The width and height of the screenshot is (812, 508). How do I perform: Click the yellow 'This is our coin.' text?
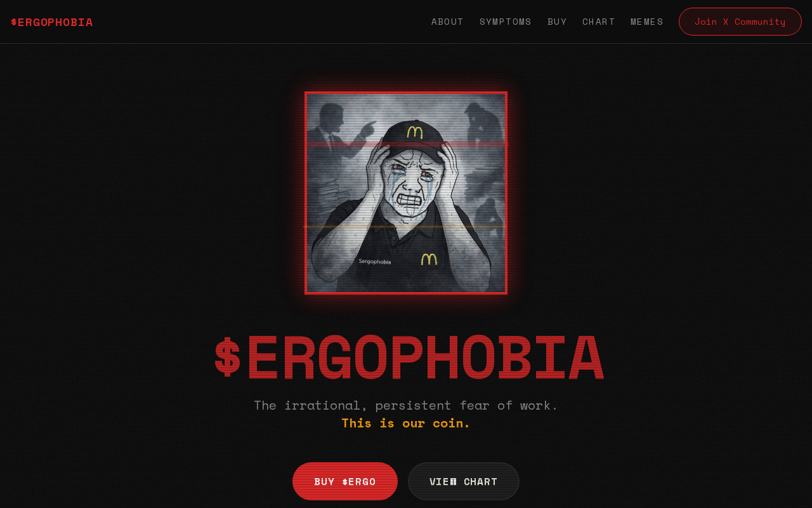pos(406,423)
